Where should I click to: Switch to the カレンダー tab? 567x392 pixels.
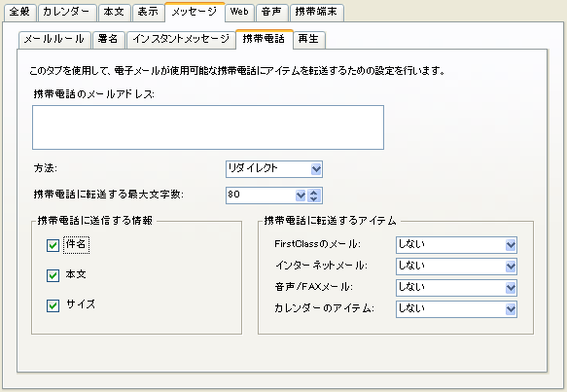pos(67,13)
